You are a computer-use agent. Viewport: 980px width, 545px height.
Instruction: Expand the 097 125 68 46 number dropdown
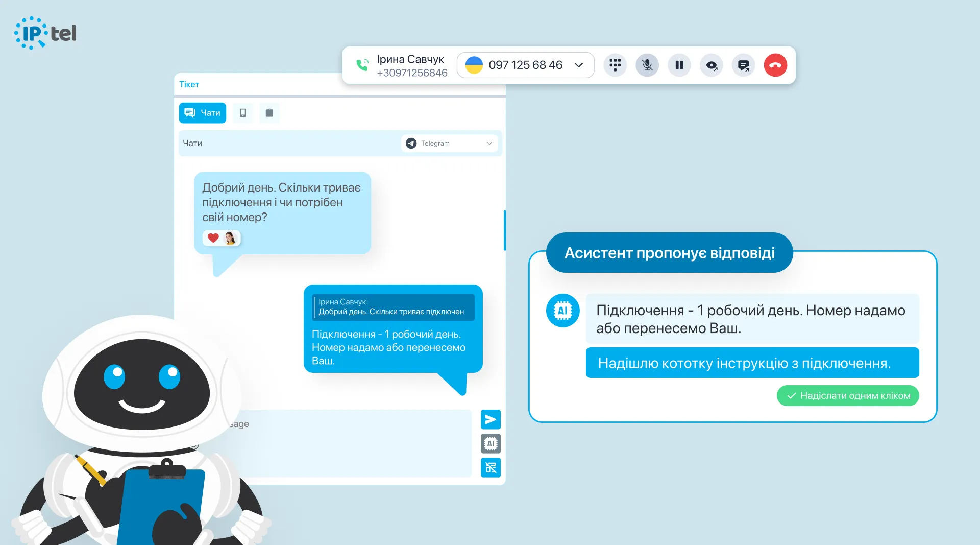coord(579,65)
